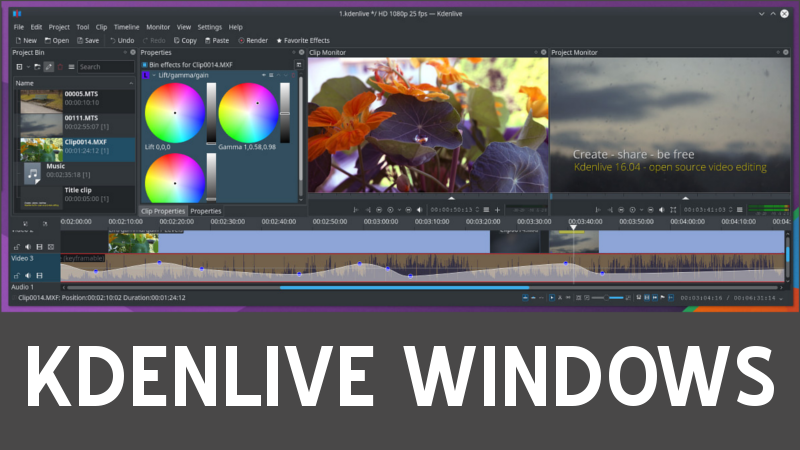Click the Save button
The width and height of the screenshot is (800, 450).
(87, 41)
